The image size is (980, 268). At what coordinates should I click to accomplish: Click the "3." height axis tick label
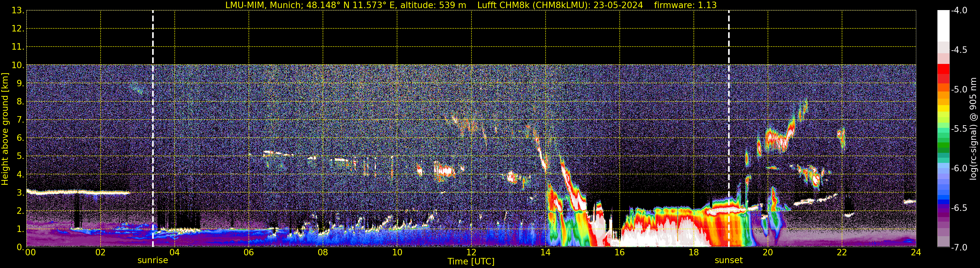click(20, 193)
